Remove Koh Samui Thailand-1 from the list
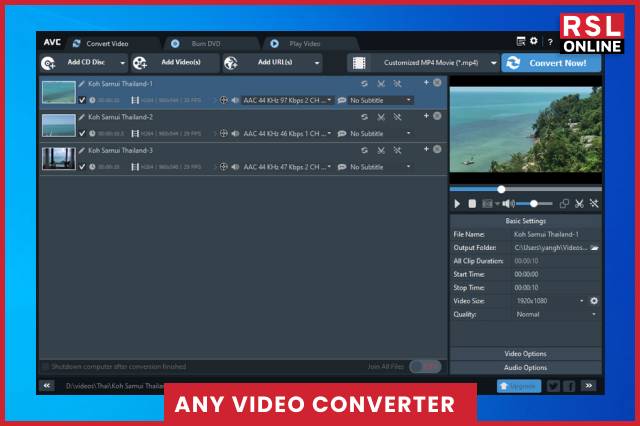Screen dimensions: 640x426 (437, 83)
